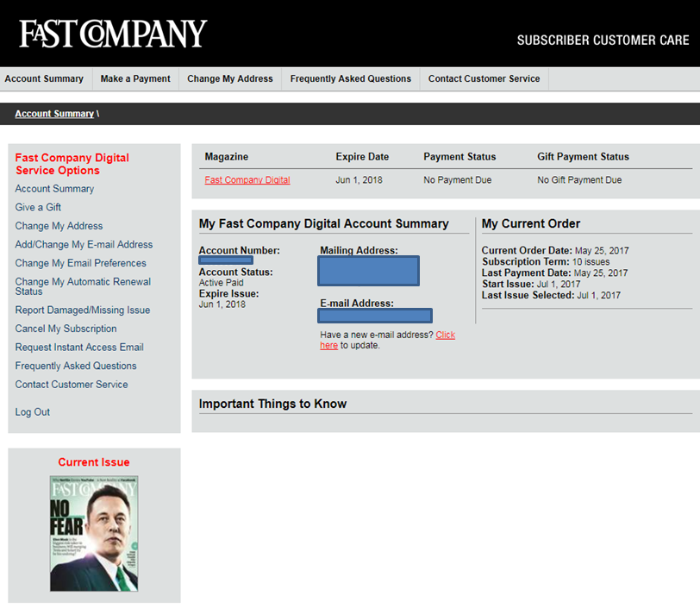Open the current issue cover thumbnail
Screen dimensions: 700x608
94,533
